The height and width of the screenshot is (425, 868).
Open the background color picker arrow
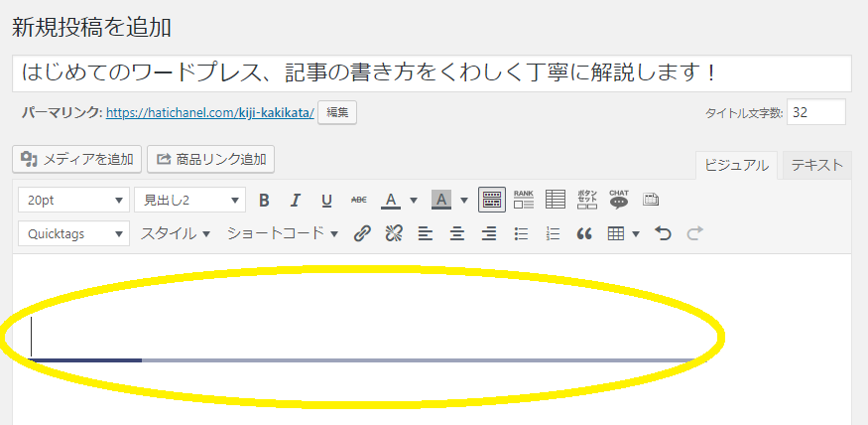[x=464, y=200]
